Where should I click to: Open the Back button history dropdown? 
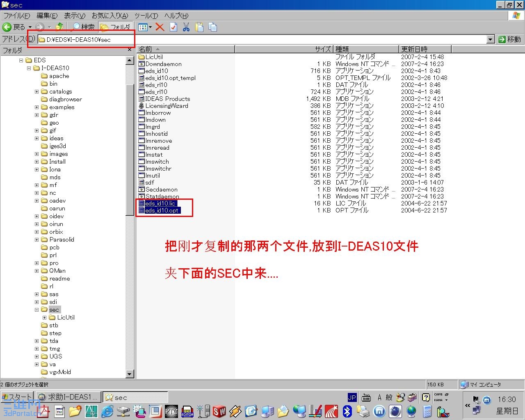click(30, 27)
